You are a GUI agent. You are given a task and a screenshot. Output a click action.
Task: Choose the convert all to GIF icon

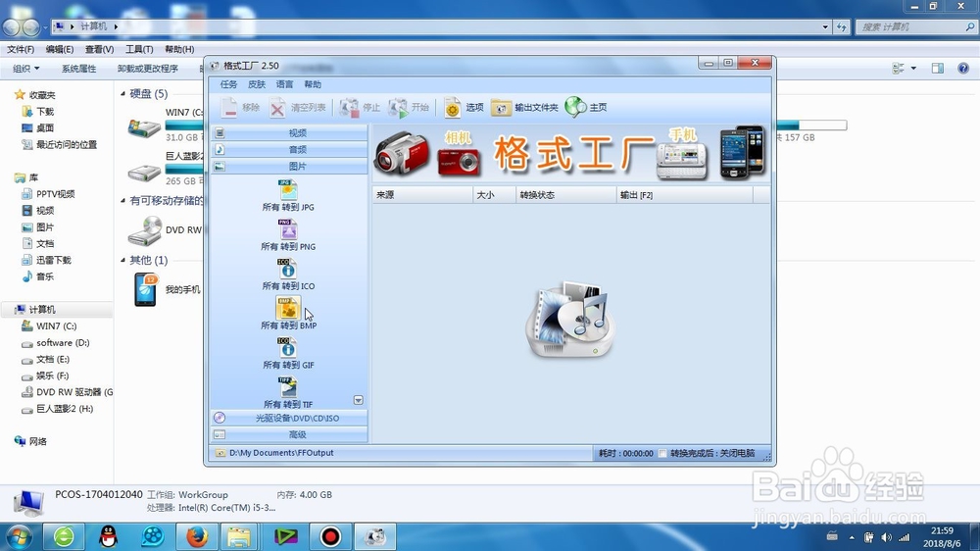[x=287, y=348]
